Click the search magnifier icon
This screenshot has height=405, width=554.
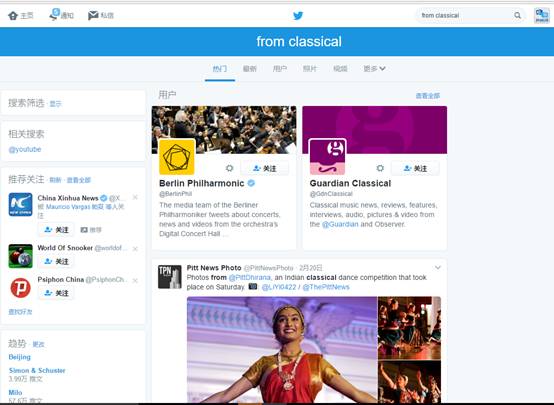[517, 16]
